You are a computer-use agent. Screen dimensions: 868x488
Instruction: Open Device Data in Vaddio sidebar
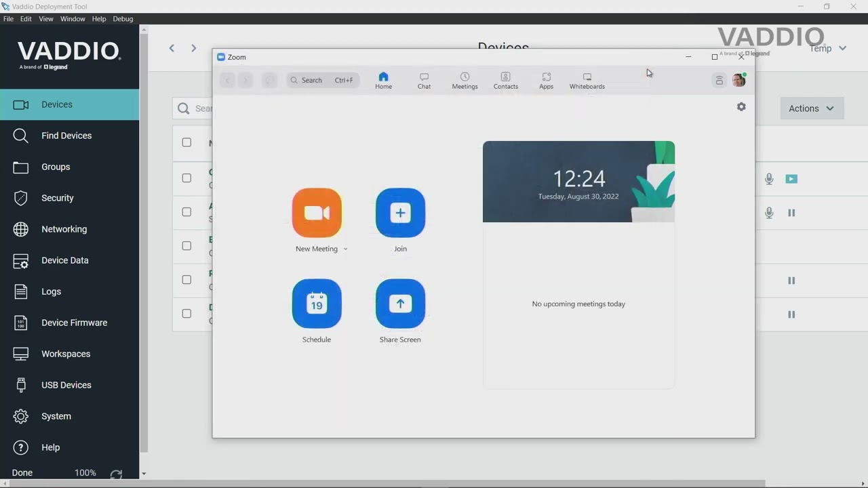pyautogui.click(x=70, y=260)
